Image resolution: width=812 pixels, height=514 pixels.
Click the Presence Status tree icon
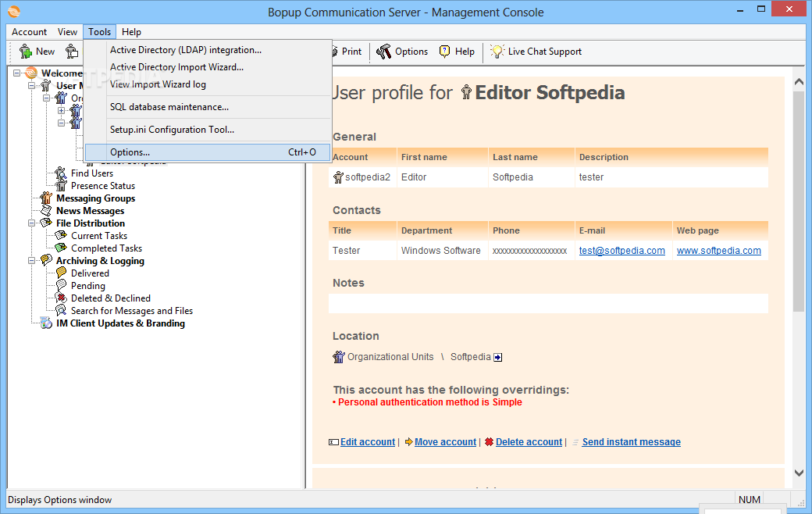61,185
